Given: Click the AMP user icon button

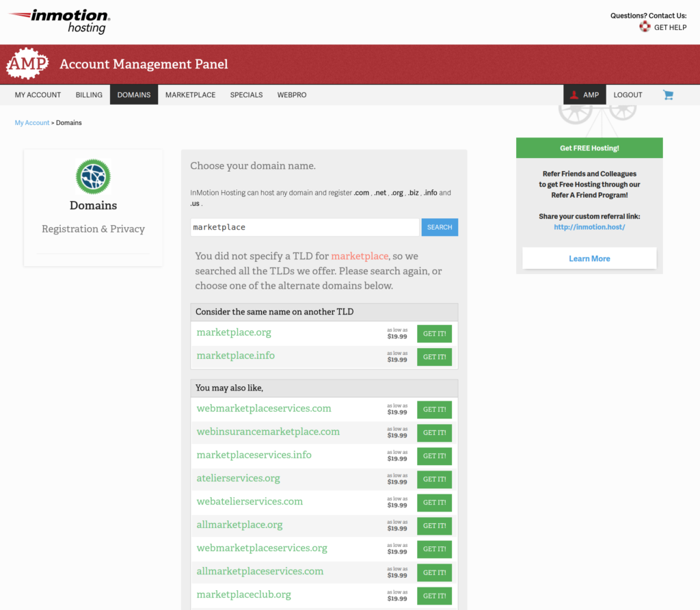Looking at the screenshot, I should [x=584, y=94].
